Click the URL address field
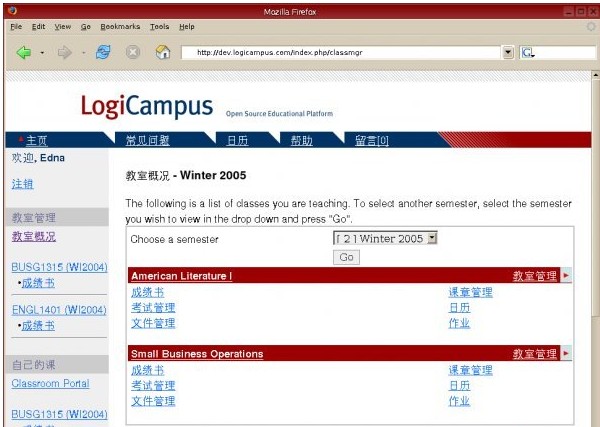 pyautogui.click(x=340, y=52)
